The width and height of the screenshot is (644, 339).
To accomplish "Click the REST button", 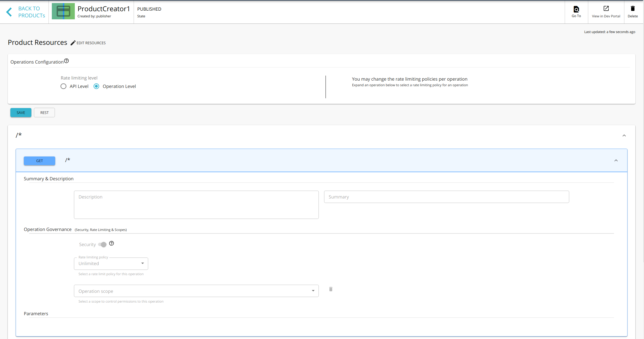I will click(x=44, y=113).
